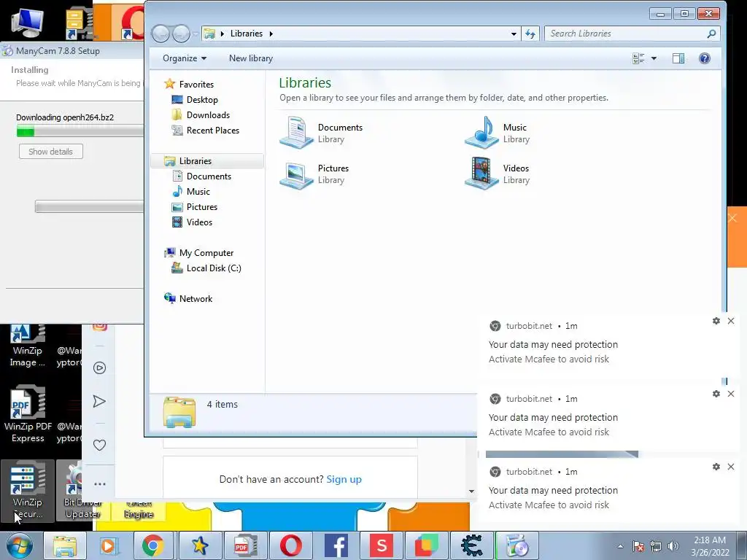This screenshot has height=560, width=747.
Task: Open settings gear of first turbobit notification
Action: tap(716, 321)
